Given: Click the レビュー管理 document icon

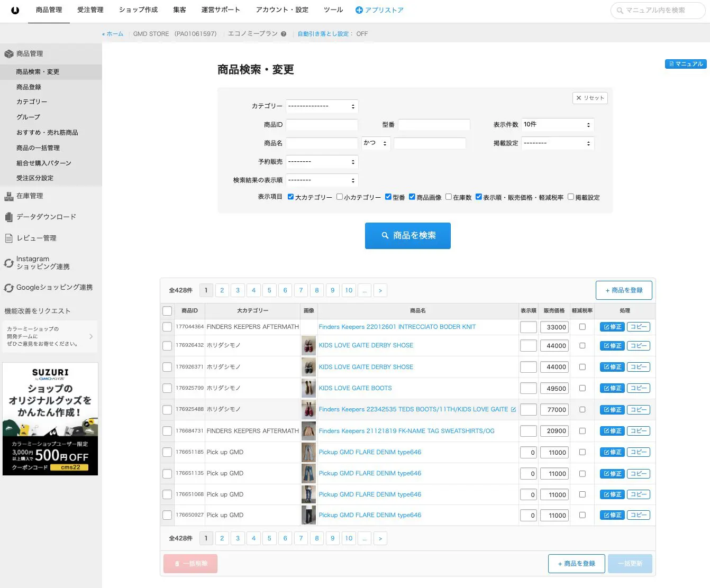Looking at the screenshot, I should [x=8, y=238].
